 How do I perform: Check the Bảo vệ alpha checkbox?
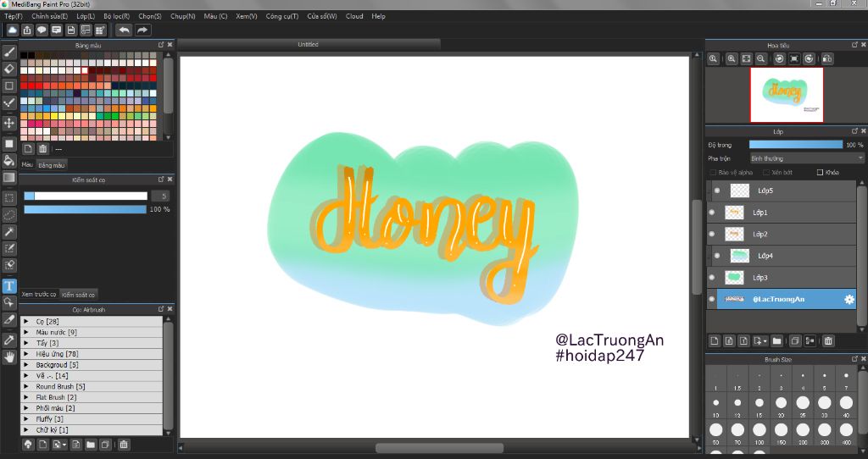(713, 173)
